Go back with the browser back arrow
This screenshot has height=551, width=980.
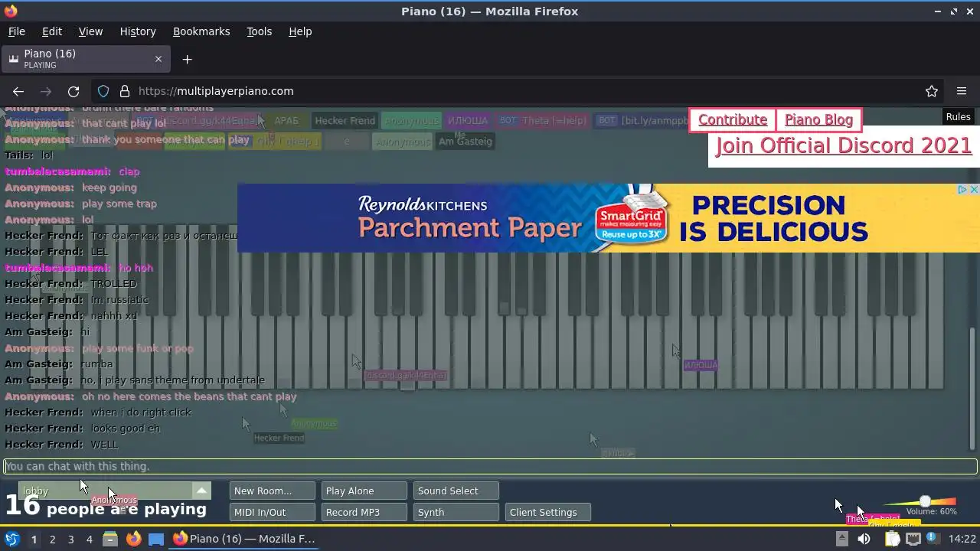[x=18, y=91]
